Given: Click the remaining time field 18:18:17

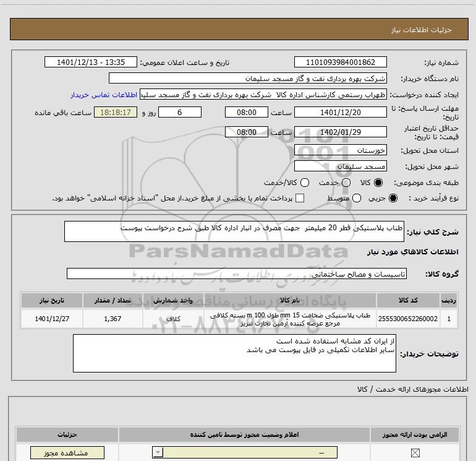Looking at the screenshot, I should click(x=116, y=112).
